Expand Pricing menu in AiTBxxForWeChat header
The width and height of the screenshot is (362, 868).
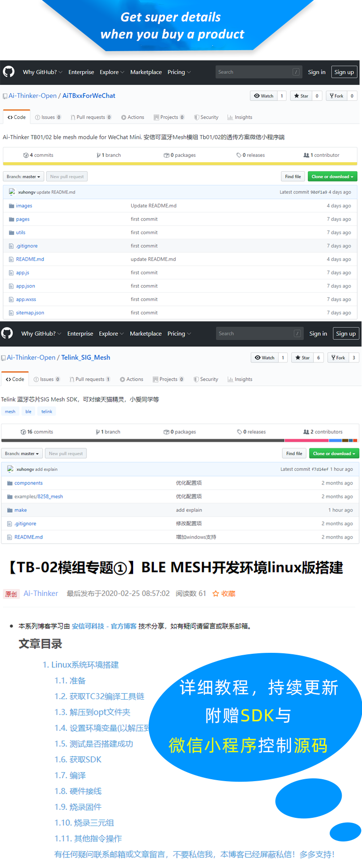coord(179,72)
